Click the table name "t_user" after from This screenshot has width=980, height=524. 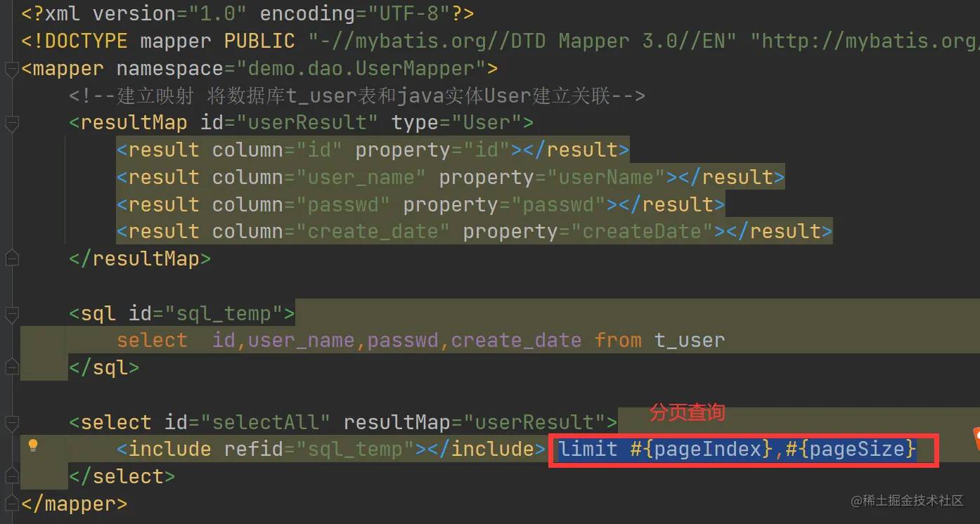pyautogui.click(x=690, y=341)
